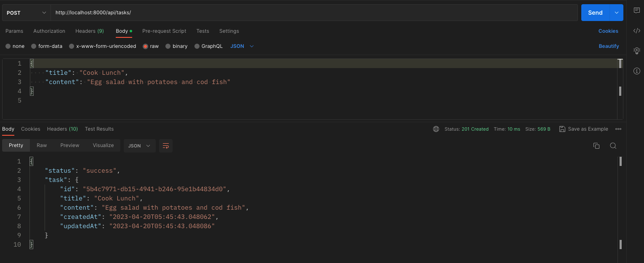Open the info icon in right sidebar
644x263 pixels.
(x=637, y=71)
